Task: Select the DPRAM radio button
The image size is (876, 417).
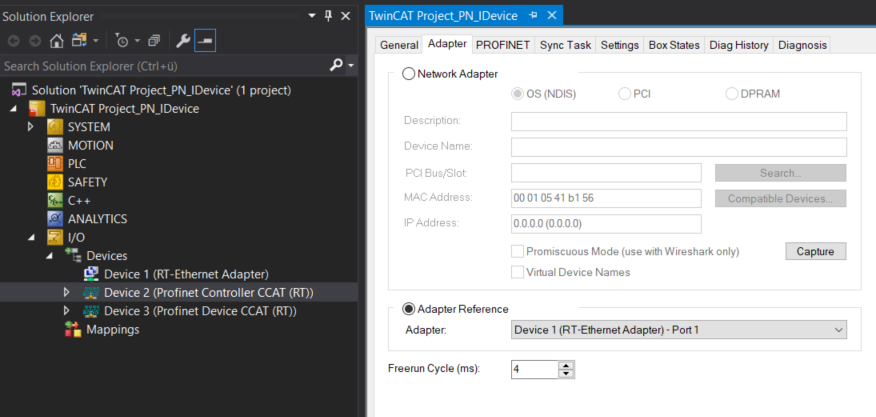Action: [732, 94]
